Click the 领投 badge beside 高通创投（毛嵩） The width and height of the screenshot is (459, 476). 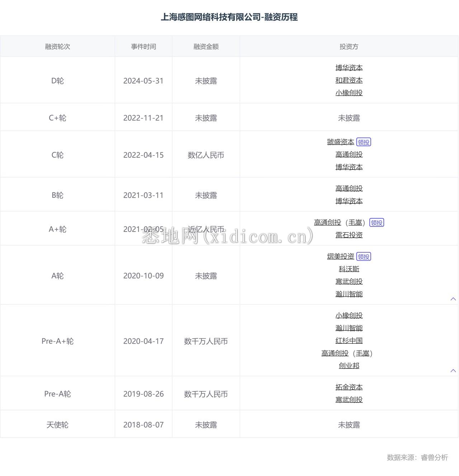[377, 222]
